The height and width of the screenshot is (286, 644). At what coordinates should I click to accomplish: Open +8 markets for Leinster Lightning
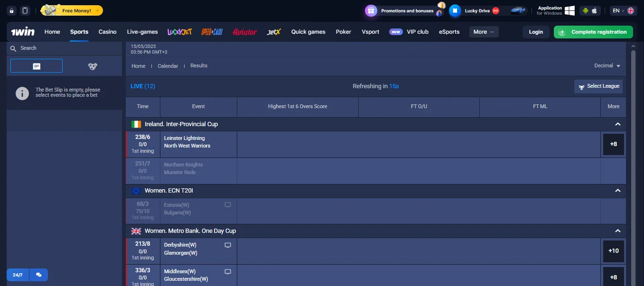click(614, 144)
